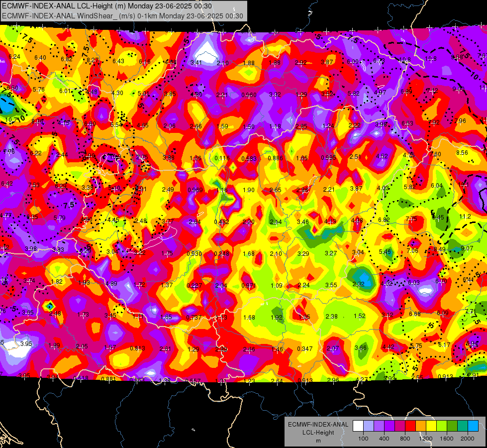Click the wind shear value 0.813
The width and height of the screenshot is (487, 448).
pyautogui.click(x=138, y=348)
